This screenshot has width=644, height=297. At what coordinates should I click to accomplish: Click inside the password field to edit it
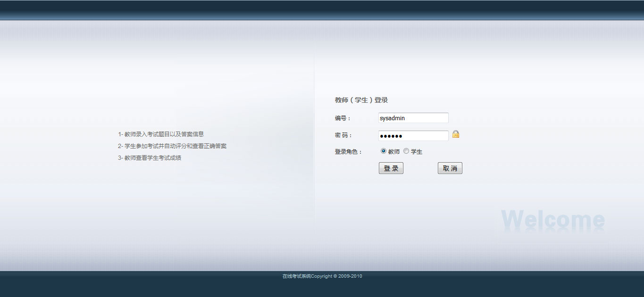coord(413,135)
